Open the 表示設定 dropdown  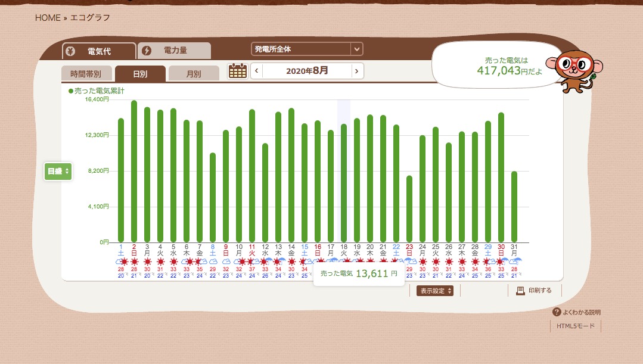click(435, 291)
